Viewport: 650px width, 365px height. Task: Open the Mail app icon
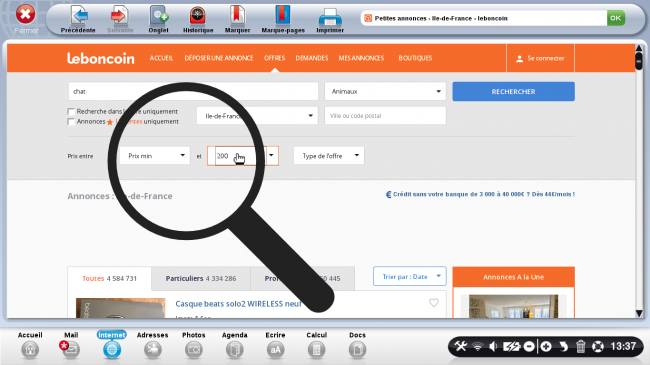coord(70,350)
